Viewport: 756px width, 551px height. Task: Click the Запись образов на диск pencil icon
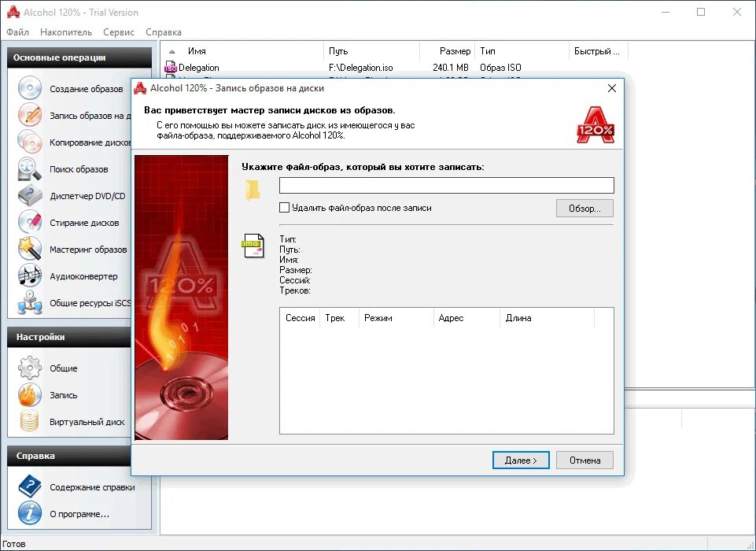(x=30, y=115)
